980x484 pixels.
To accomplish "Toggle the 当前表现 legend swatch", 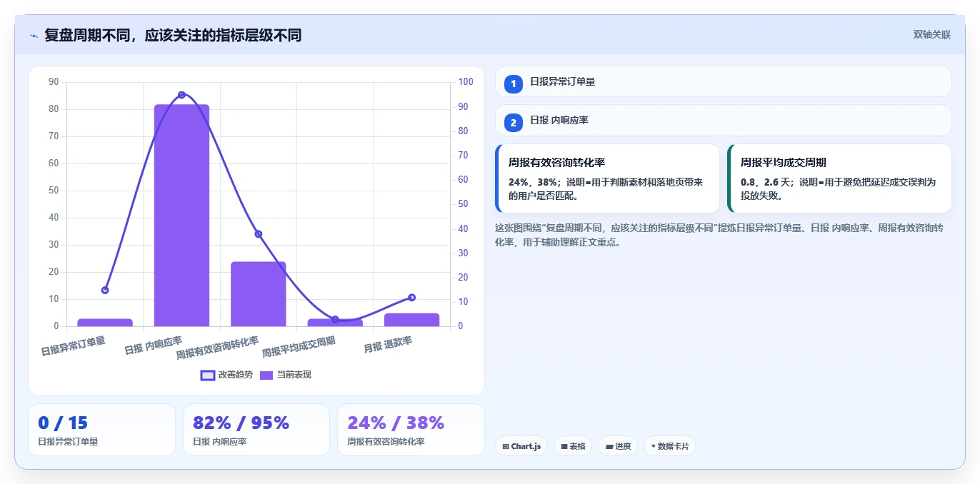I will [x=266, y=375].
